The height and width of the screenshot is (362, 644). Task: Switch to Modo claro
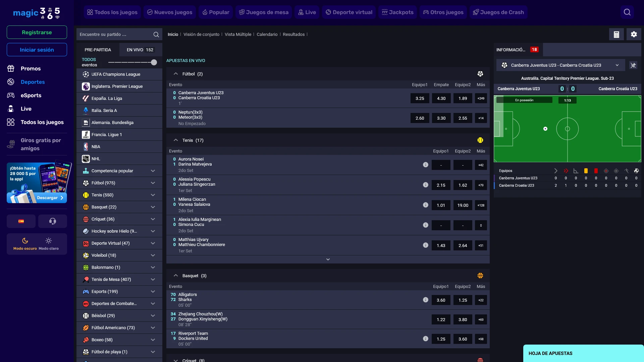49,244
